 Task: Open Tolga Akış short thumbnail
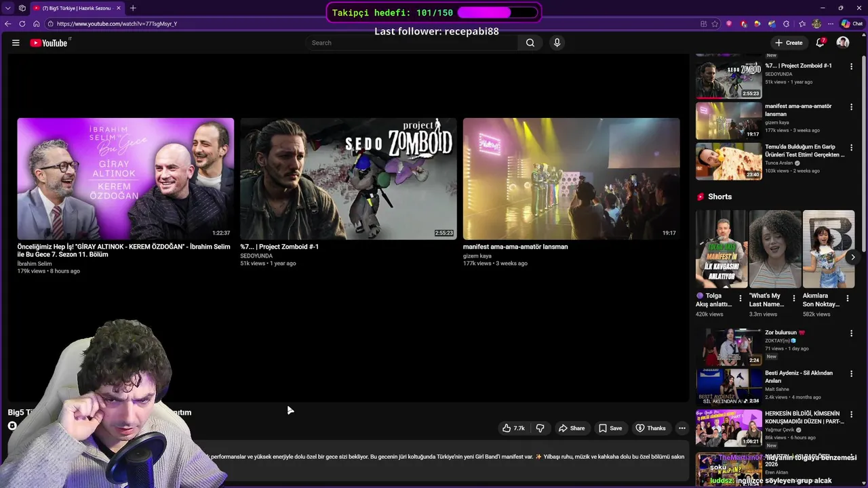(721, 249)
